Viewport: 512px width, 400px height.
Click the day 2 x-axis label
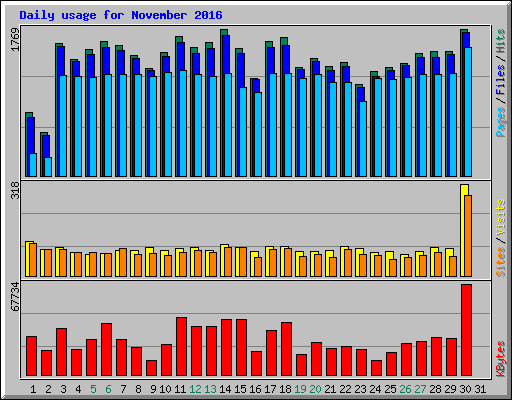[48, 389]
